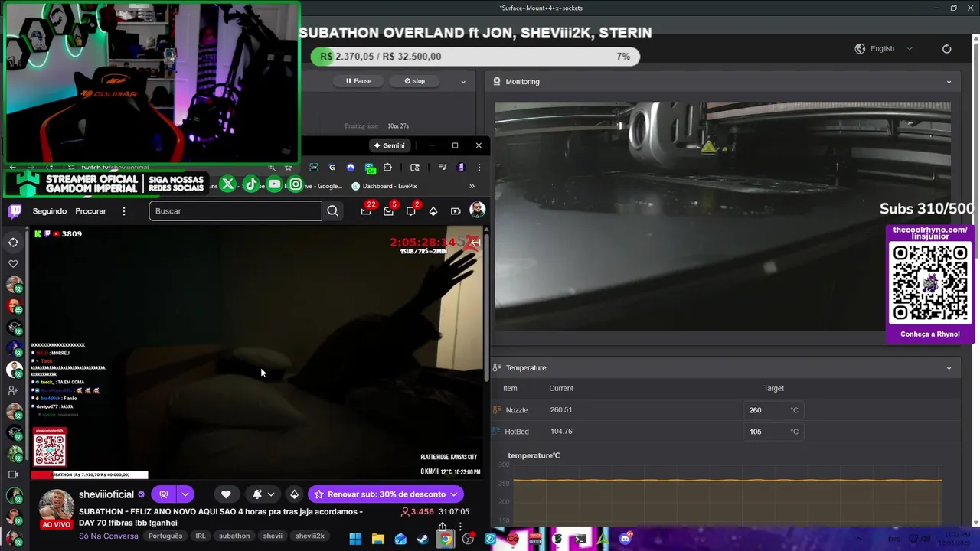Open Discord from taskbar
This screenshot has height=551, width=980.
(x=626, y=539)
